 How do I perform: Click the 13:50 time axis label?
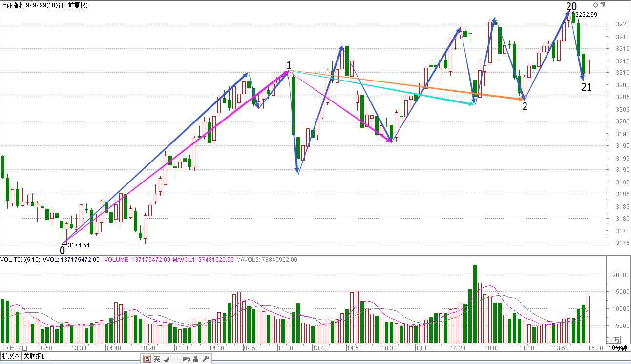tap(560, 348)
